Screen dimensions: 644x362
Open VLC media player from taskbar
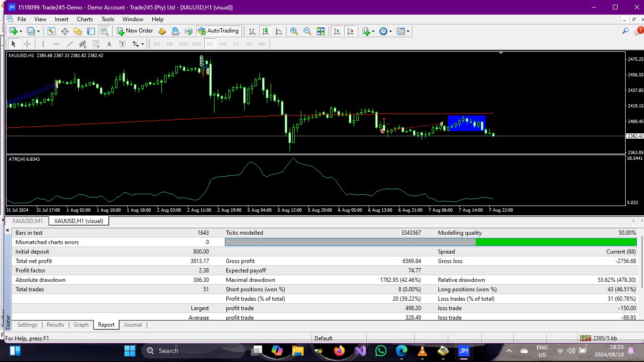click(x=422, y=351)
